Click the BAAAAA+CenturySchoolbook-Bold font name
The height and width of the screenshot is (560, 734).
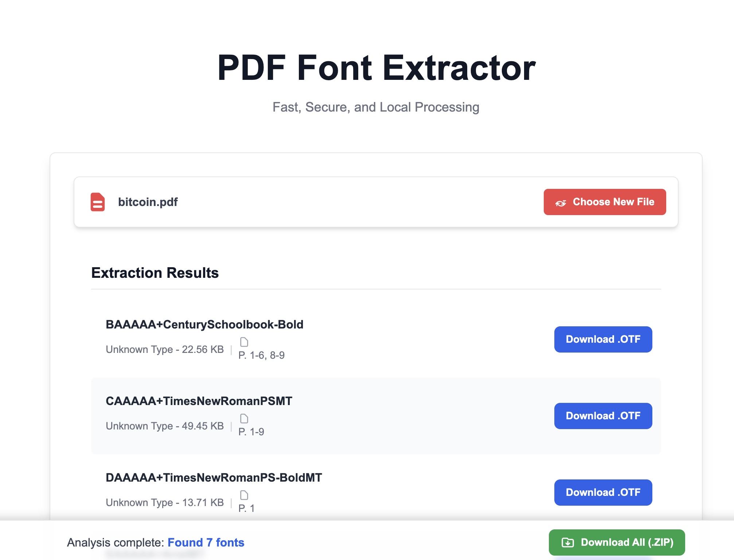pyautogui.click(x=204, y=324)
